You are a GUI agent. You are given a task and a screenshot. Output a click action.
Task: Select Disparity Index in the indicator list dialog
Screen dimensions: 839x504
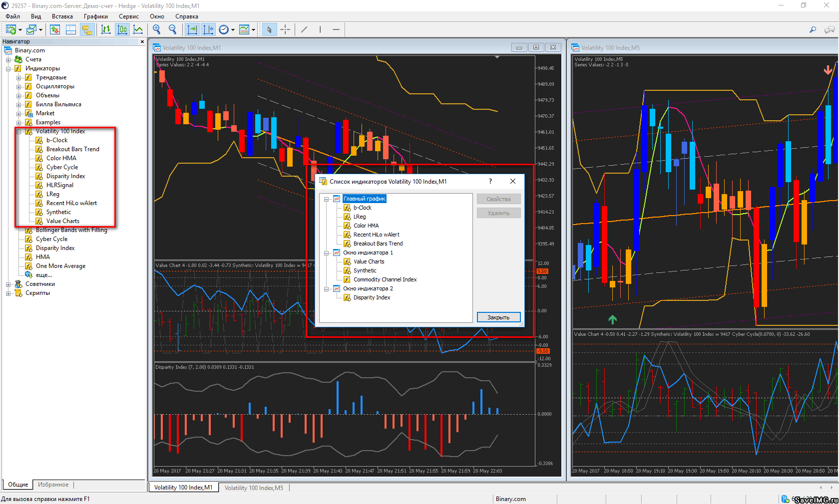click(x=372, y=297)
